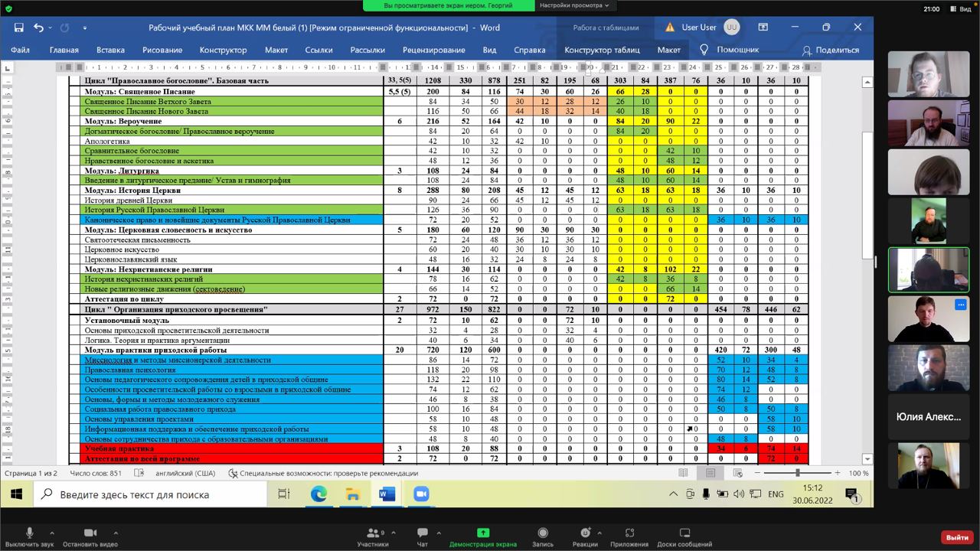Click the Save icon in Word title bar
The height and width of the screenshot is (551, 980).
click(18, 28)
